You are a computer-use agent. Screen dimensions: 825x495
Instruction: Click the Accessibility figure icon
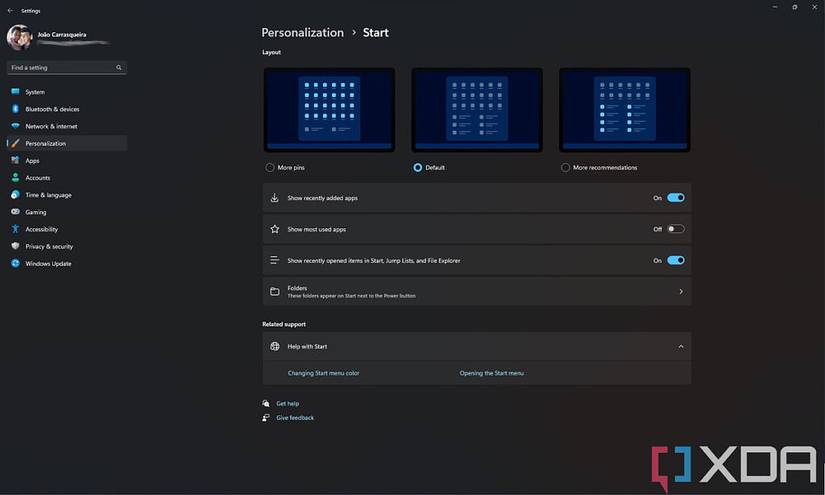(15, 229)
